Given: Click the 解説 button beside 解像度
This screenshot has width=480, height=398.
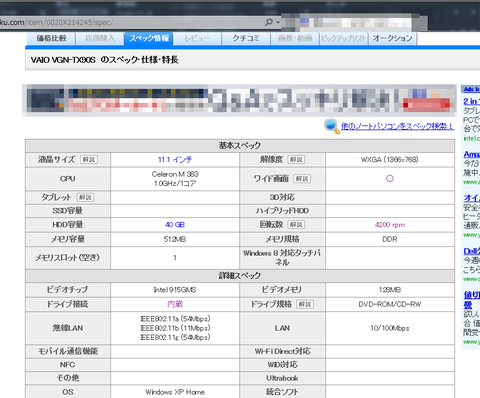Looking at the screenshot, I should 296,160.
